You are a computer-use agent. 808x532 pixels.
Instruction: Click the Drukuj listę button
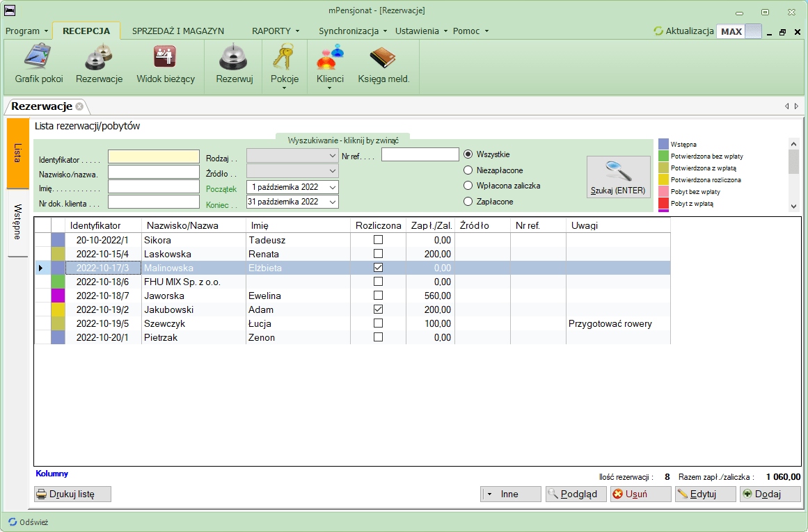tap(72, 494)
